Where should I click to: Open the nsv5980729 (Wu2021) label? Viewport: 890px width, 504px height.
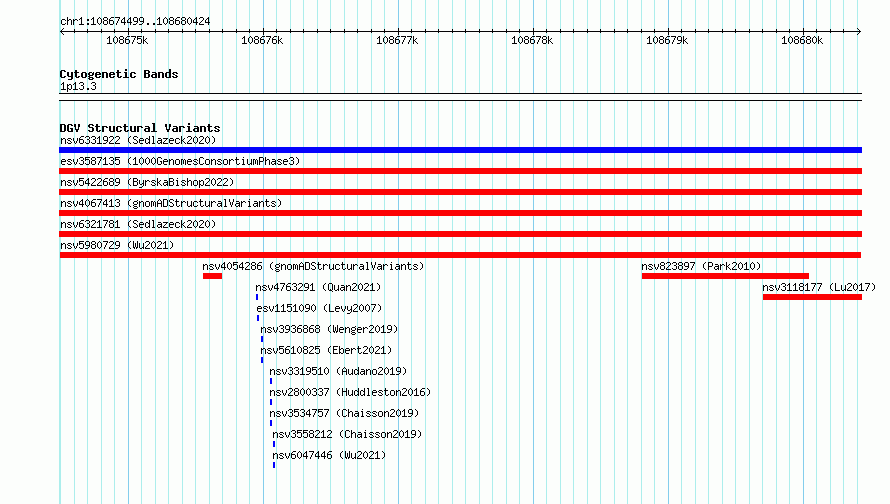117,245
